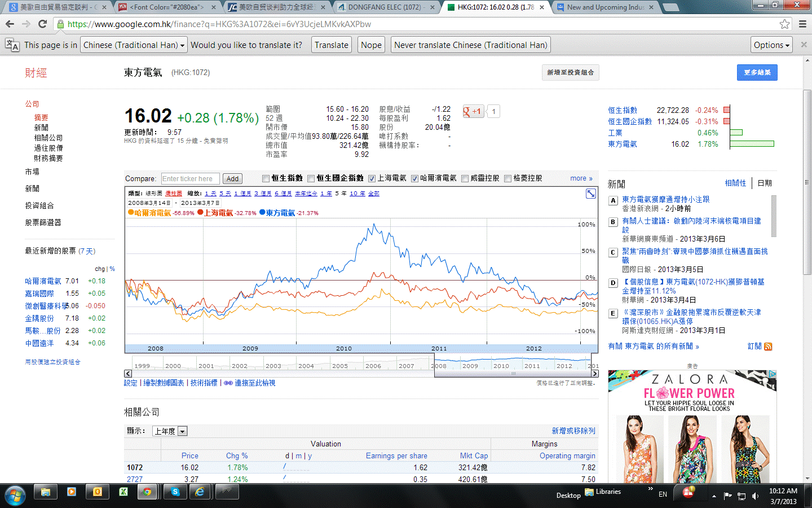812x508 pixels.
Task: Open the Chinese (Traditional Han) language dropdown
Action: point(134,45)
